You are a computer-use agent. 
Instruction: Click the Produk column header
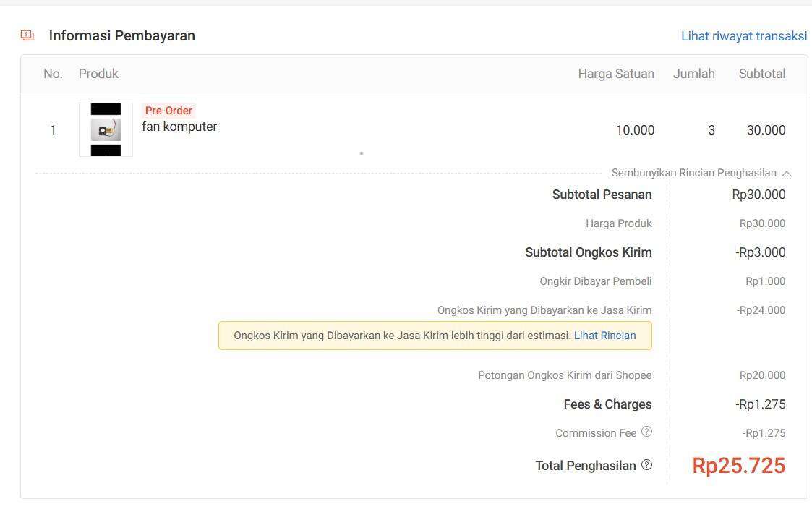[98, 74]
